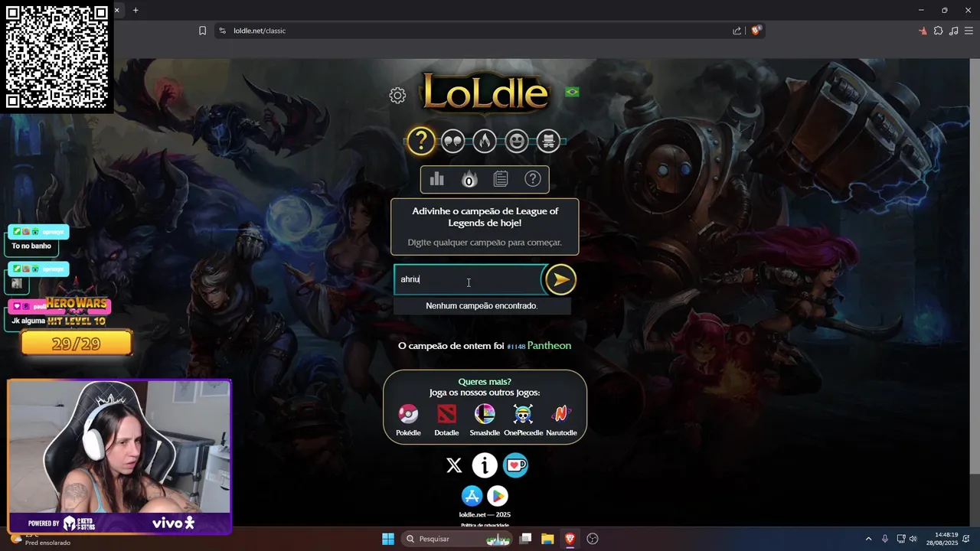Open the browser extensions puzzle icon

938,31
